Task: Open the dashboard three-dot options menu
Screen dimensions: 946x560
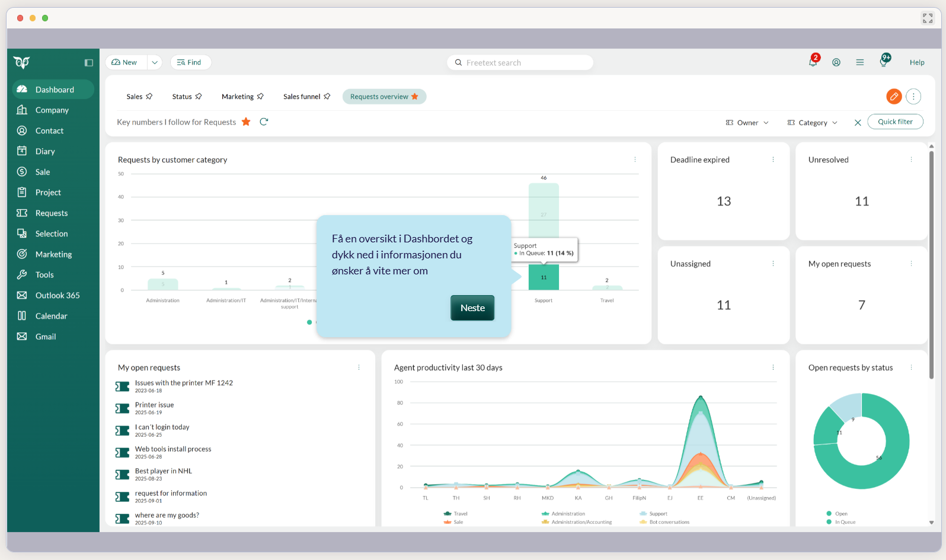Action: click(x=913, y=96)
